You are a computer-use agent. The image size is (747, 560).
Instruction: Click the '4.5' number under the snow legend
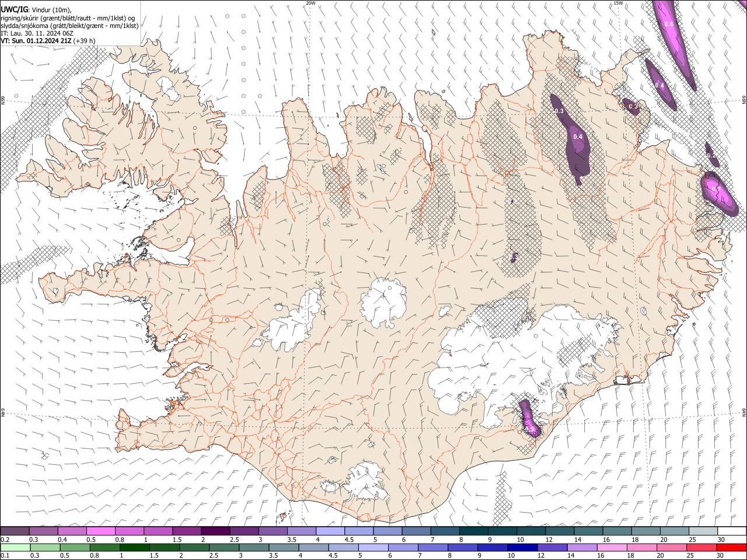pos(349,540)
